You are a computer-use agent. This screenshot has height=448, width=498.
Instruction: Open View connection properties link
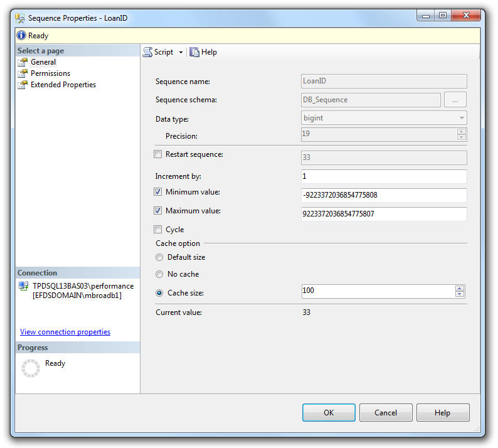coord(65,332)
